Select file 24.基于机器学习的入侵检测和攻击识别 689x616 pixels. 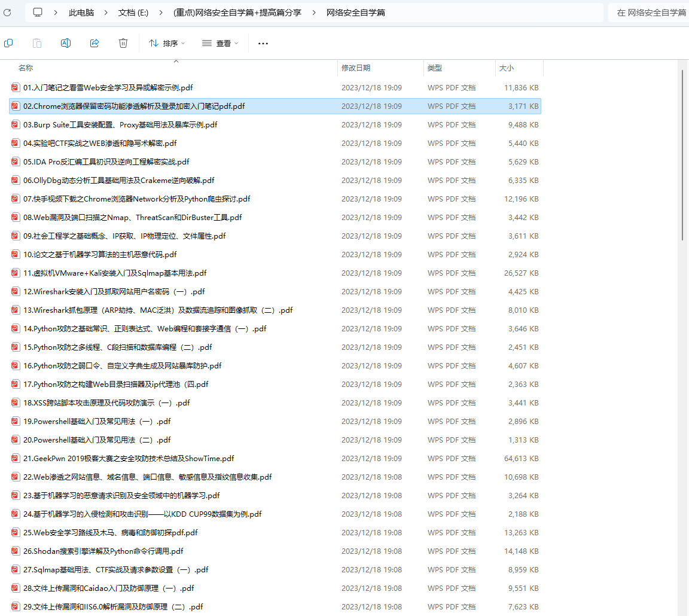pyautogui.click(x=275, y=514)
